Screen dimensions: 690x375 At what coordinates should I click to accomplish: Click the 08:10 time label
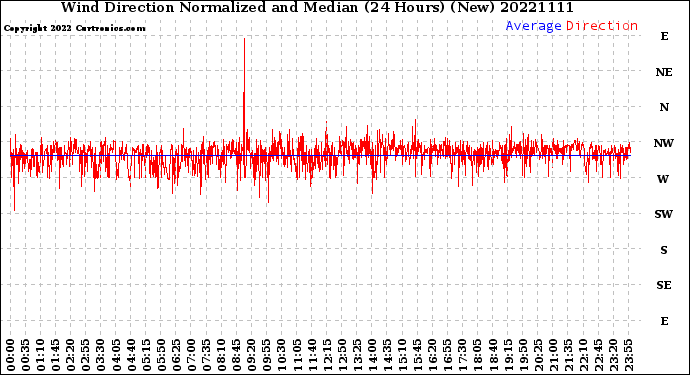click(222, 355)
